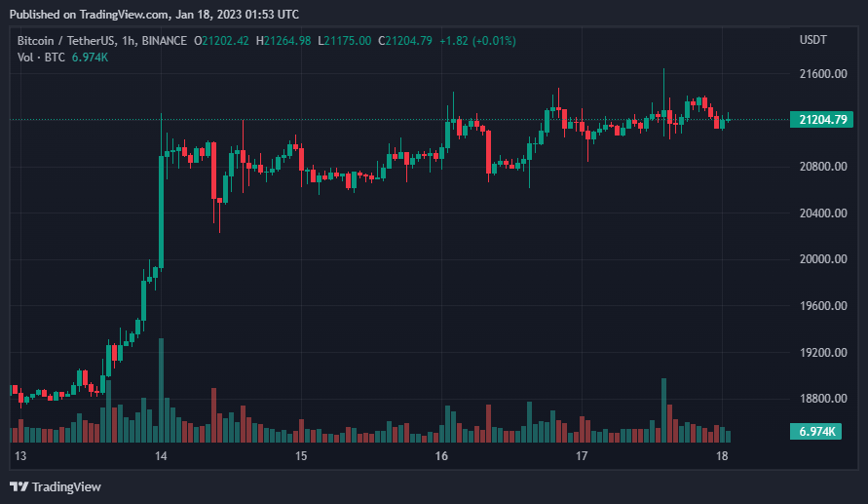Click the open price value O21202.42
Viewport: 868px width, 504px height.
[x=221, y=40]
